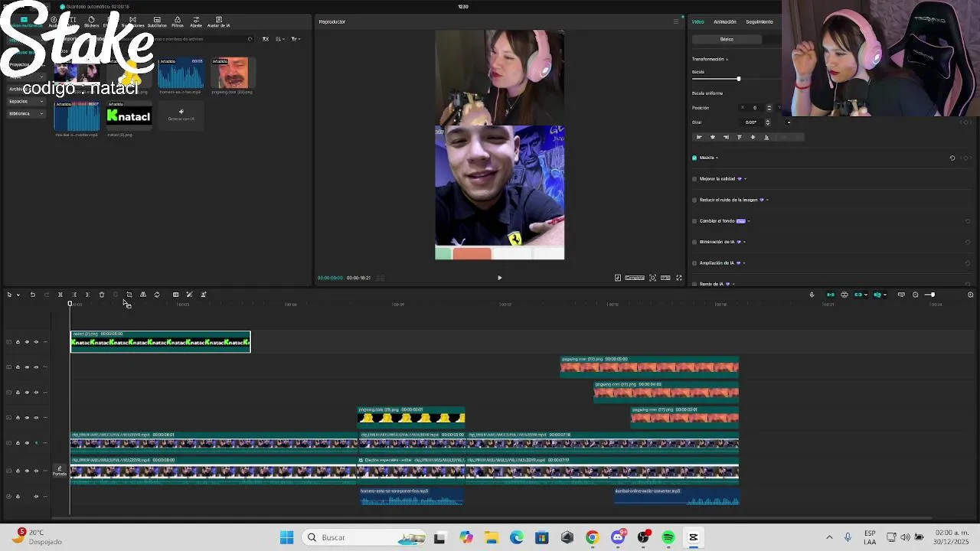This screenshot has height=551, width=980.
Task: Undo the last action in timeline toolbar
Action: click(x=32, y=295)
